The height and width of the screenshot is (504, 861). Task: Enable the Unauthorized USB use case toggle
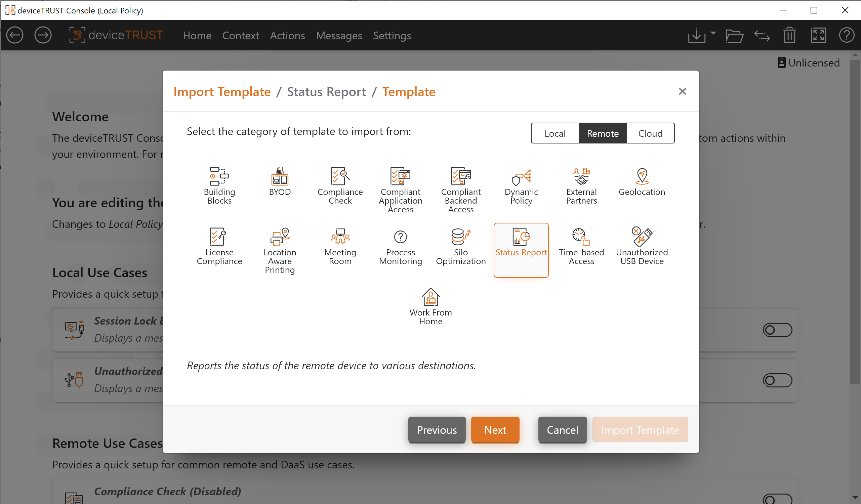pyautogui.click(x=777, y=380)
